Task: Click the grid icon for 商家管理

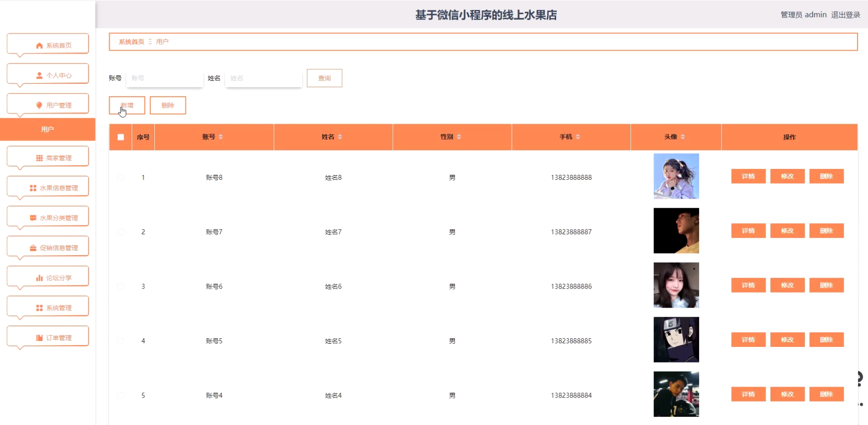Action: [x=39, y=158]
